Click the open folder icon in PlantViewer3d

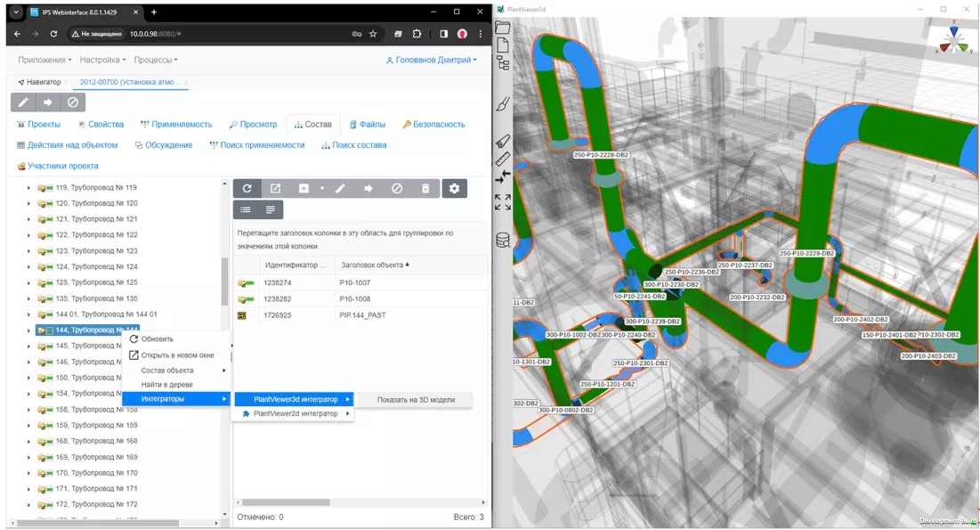coord(503,28)
